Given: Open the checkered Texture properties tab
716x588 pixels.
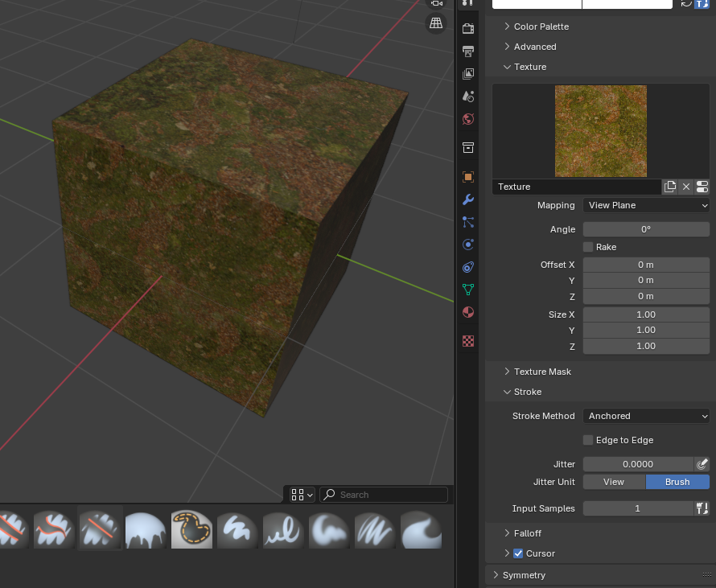Looking at the screenshot, I should (468, 341).
